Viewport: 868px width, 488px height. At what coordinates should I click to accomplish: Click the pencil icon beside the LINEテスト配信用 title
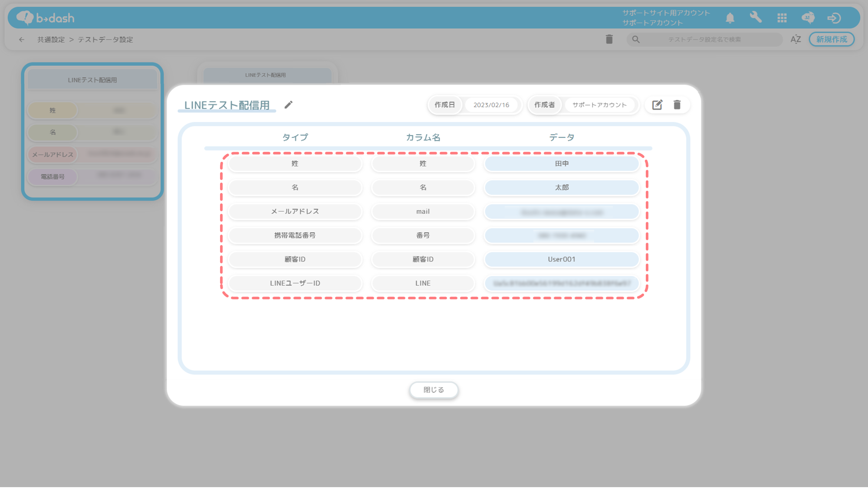coord(289,105)
